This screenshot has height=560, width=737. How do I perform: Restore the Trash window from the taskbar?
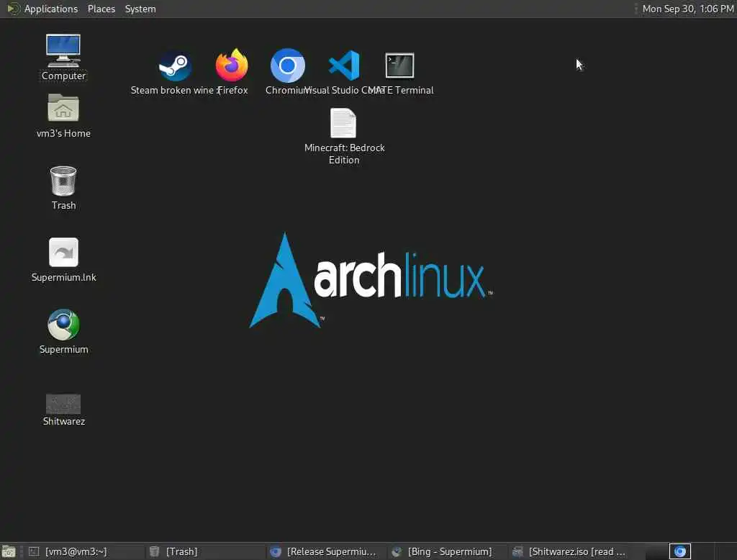point(204,551)
